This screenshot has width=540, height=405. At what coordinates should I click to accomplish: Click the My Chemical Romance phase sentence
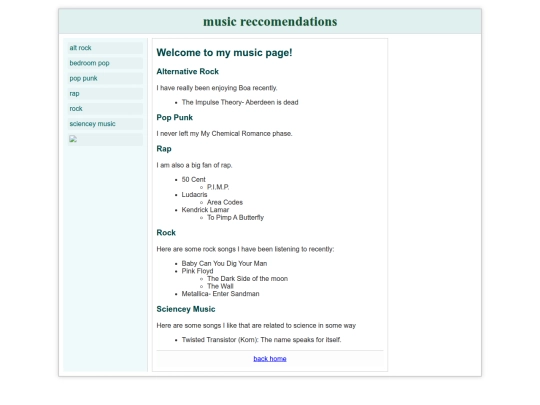[224, 133]
